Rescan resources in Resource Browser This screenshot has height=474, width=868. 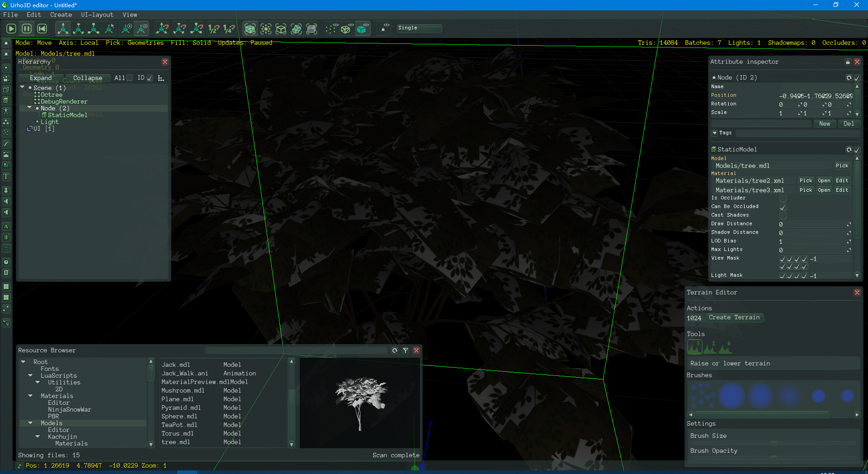click(395, 351)
